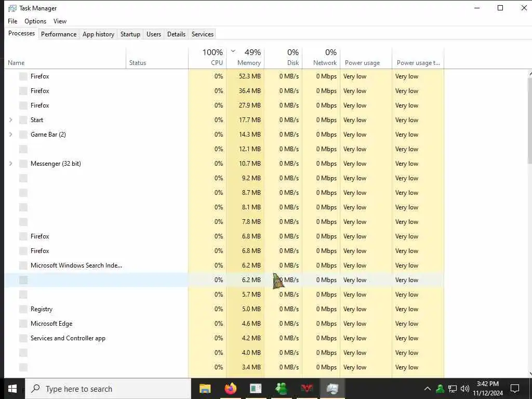Click the Microsoft Edge process icon
Viewport: 532px width, 399px height.
[23, 324]
